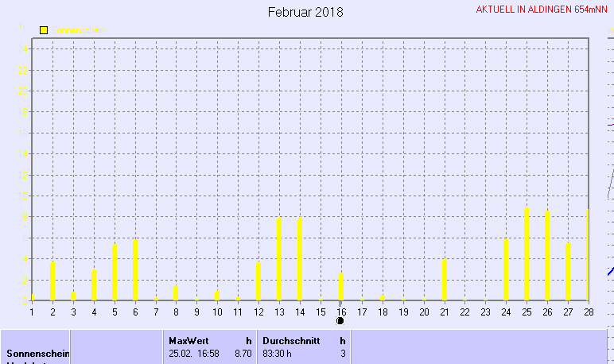Click day 28 on the x-axis
Viewport: 614px width, 364px height.
tap(588, 311)
